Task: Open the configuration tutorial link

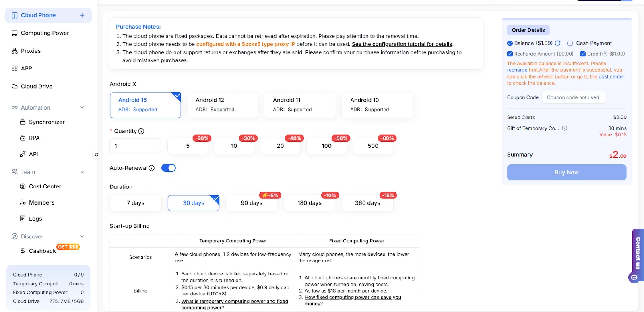Action: tap(402, 44)
